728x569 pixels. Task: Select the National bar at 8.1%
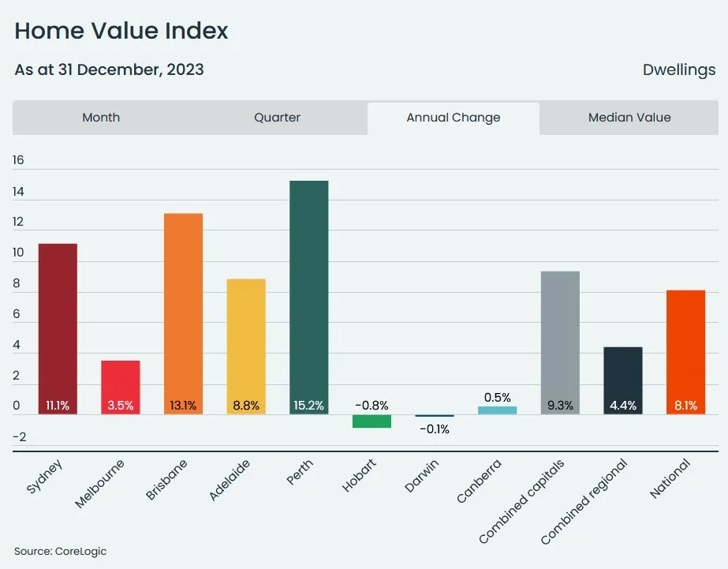pos(685,347)
